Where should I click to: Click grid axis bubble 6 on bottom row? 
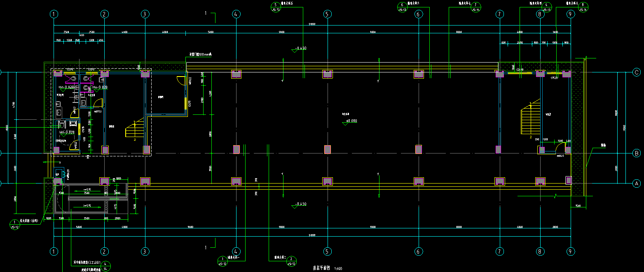(419, 251)
